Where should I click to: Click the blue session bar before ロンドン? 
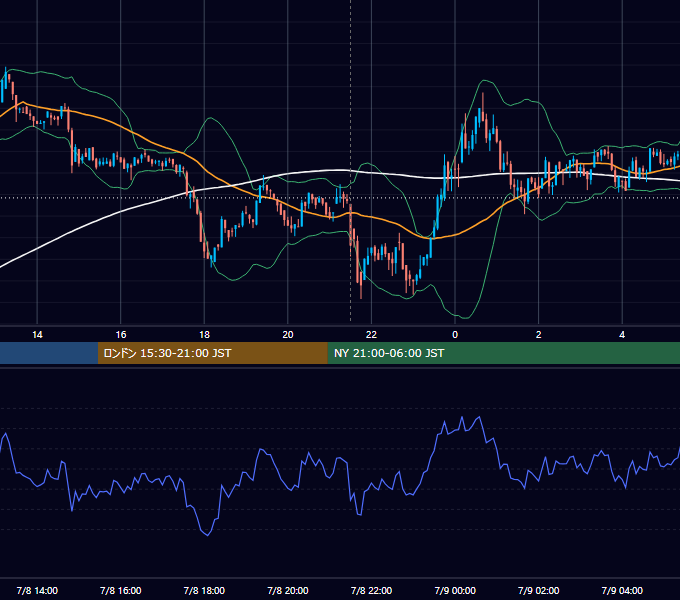(x=49, y=353)
